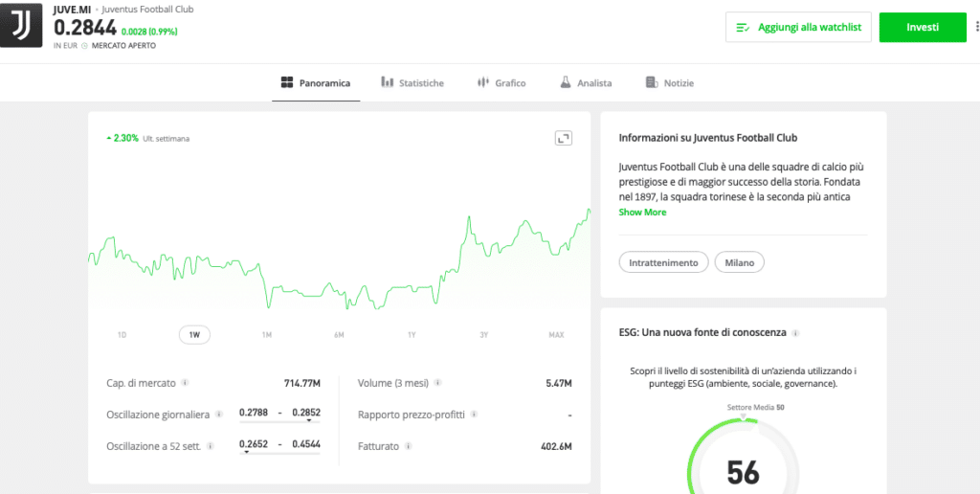Screen dimensions: 980x494
Task: Click the ESG score gauge showing 56
Action: coord(743,457)
